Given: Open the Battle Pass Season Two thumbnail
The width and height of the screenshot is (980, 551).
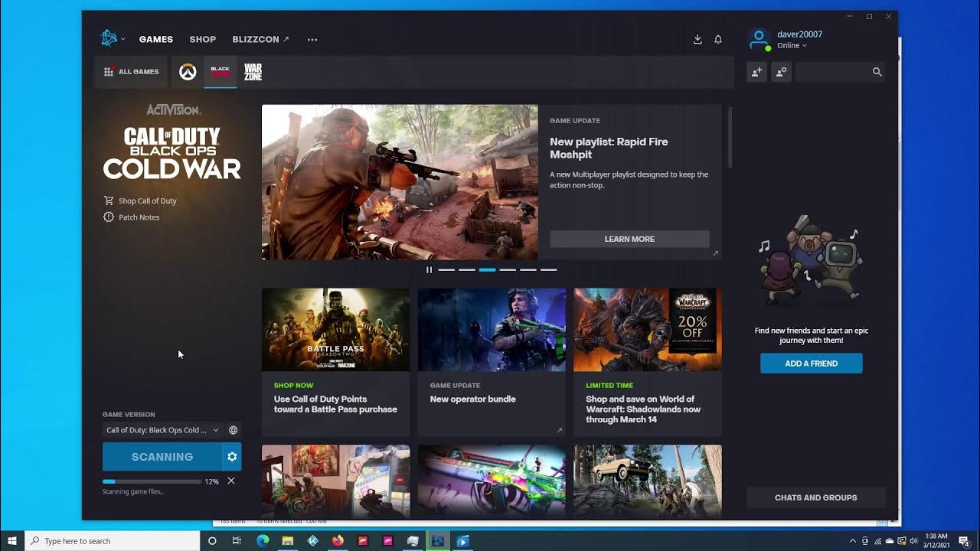Looking at the screenshot, I should point(335,330).
